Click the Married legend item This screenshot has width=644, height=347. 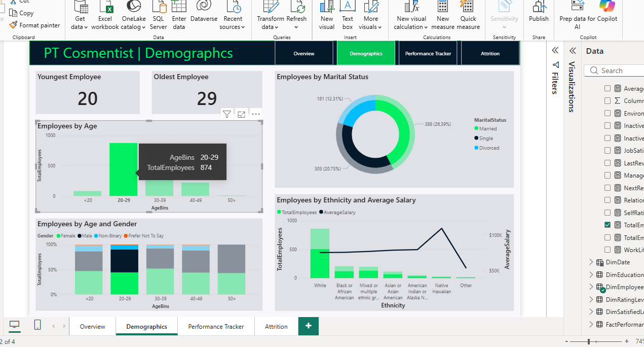(x=485, y=128)
